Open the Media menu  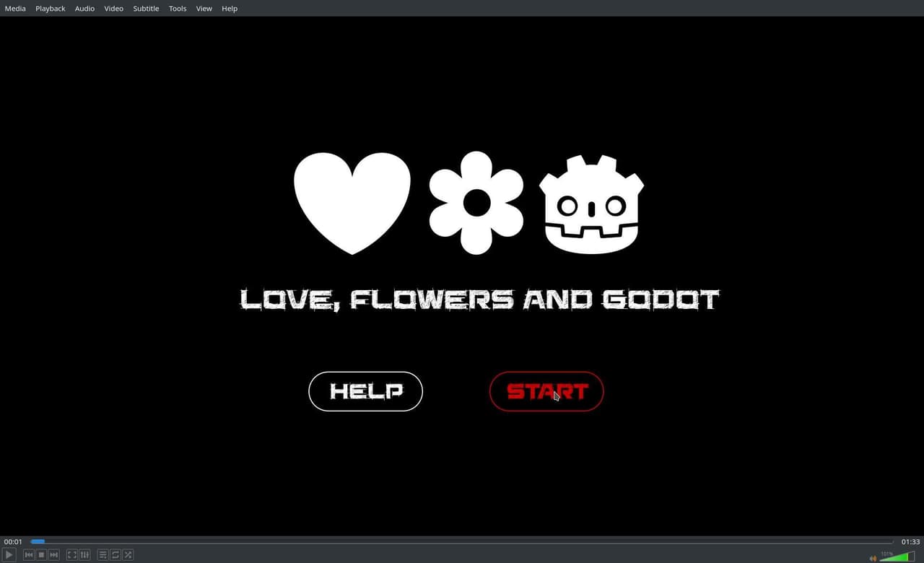[x=15, y=9]
